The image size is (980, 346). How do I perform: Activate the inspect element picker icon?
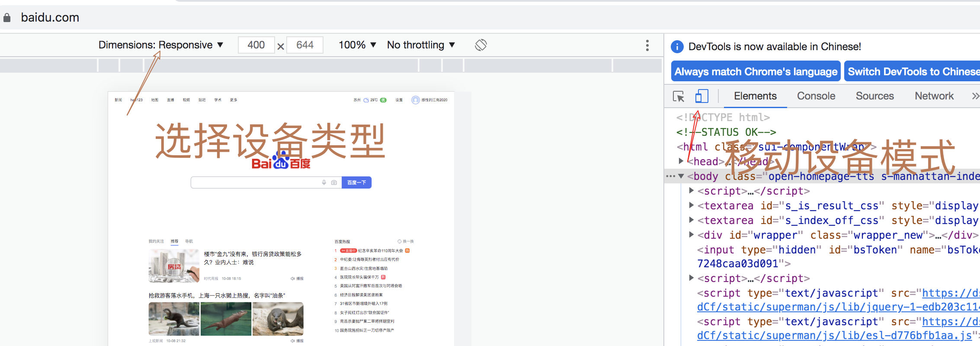click(x=679, y=96)
